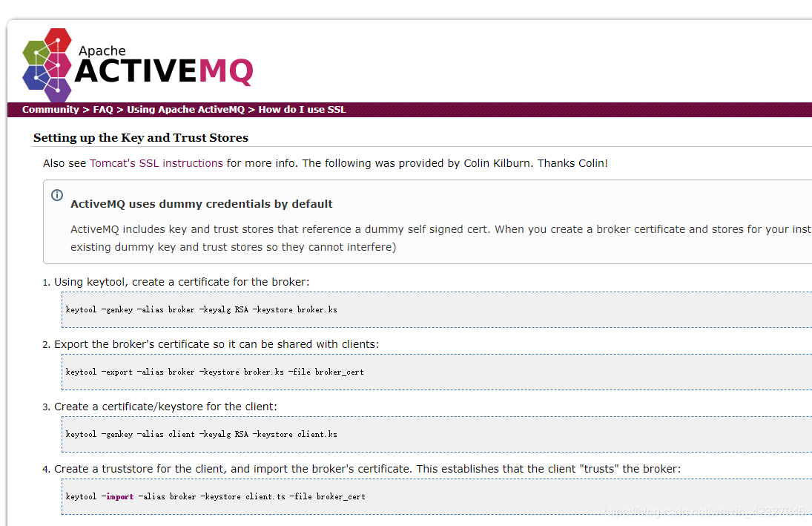The width and height of the screenshot is (812, 526).
Task: Click step 1 'Using keytool, create a certificate' text
Action: pos(182,282)
